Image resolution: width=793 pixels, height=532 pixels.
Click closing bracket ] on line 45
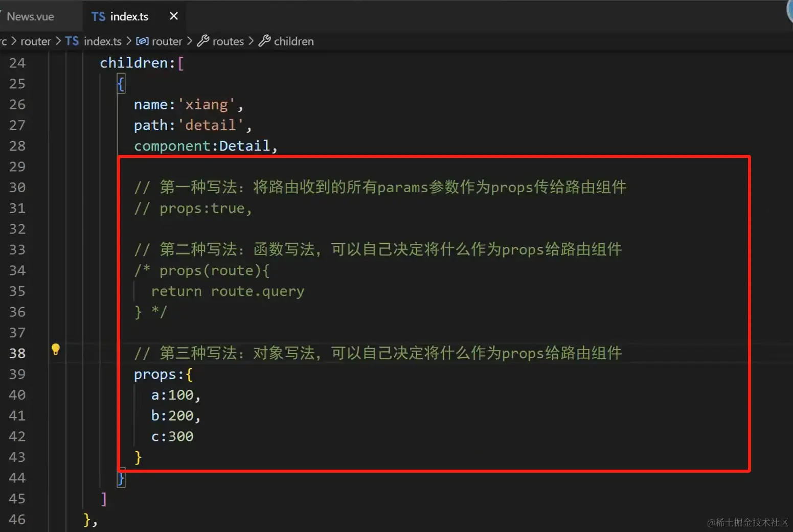point(104,499)
